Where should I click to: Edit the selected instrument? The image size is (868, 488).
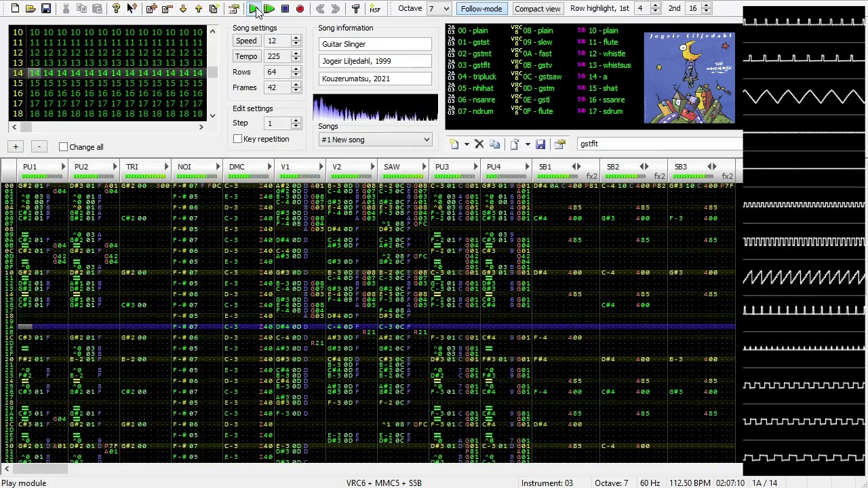click(559, 144)
